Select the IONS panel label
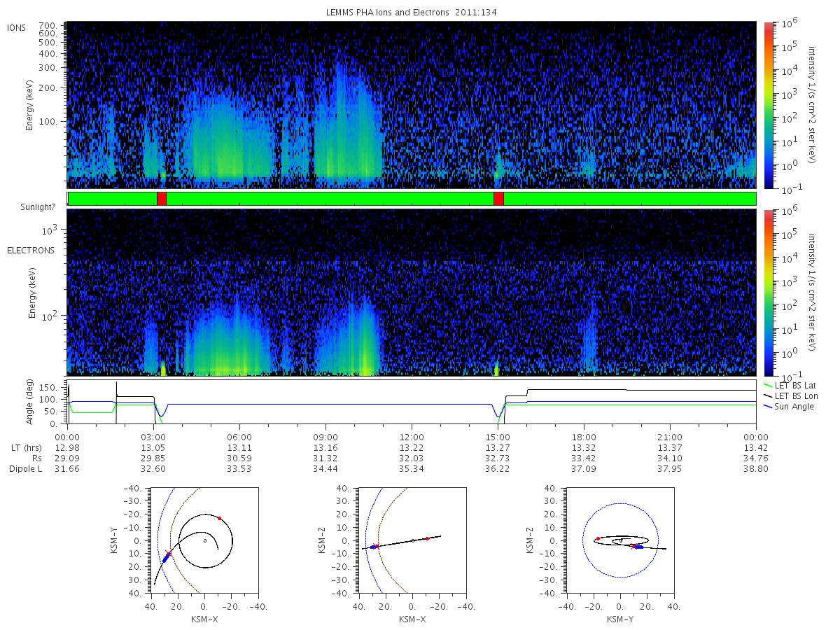840x630 pixels. (17, 27)
